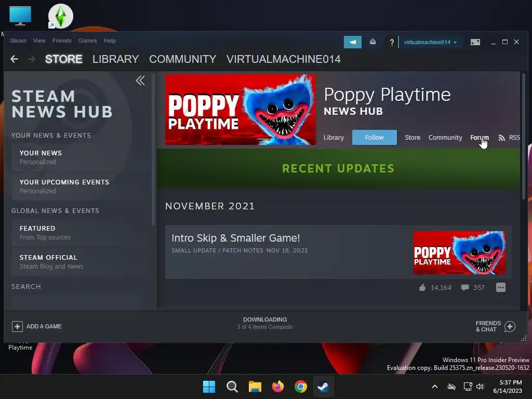Screen dimensions: 532x399
Task: Launch Google Chrome from the taskbar
Action: click(301, 387)
